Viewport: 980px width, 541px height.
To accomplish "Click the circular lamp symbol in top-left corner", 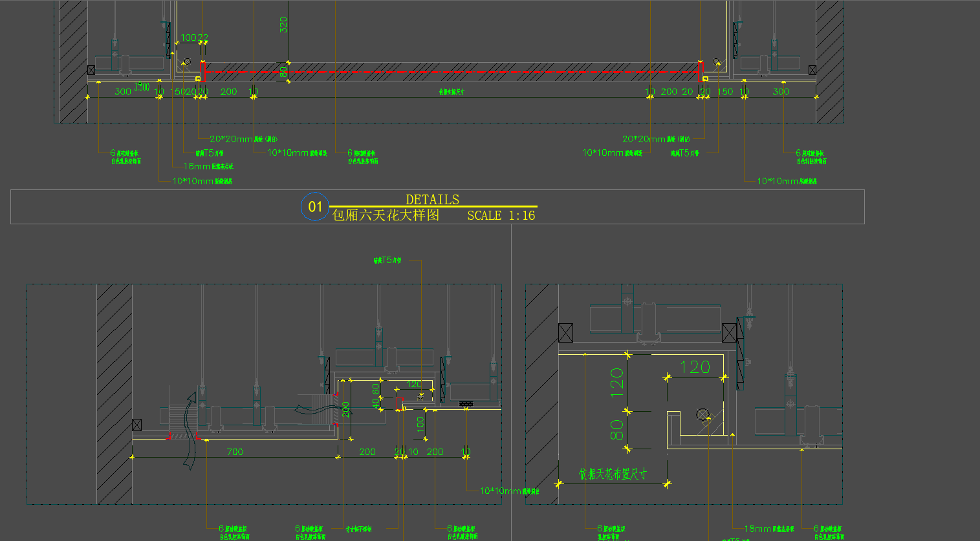I will point(188,61).
